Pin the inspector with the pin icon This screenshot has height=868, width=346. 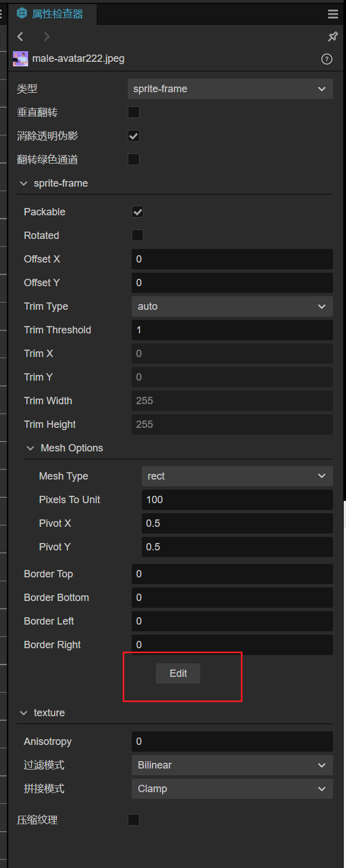coord(333,37)
